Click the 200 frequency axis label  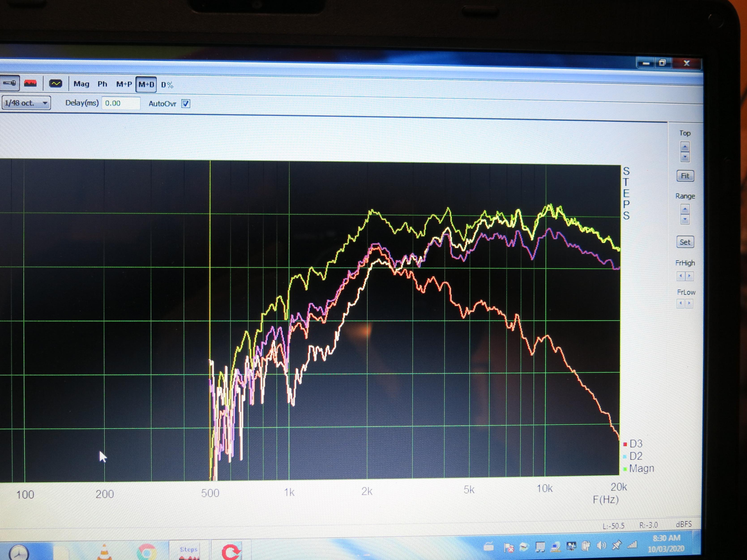(104, 494)
